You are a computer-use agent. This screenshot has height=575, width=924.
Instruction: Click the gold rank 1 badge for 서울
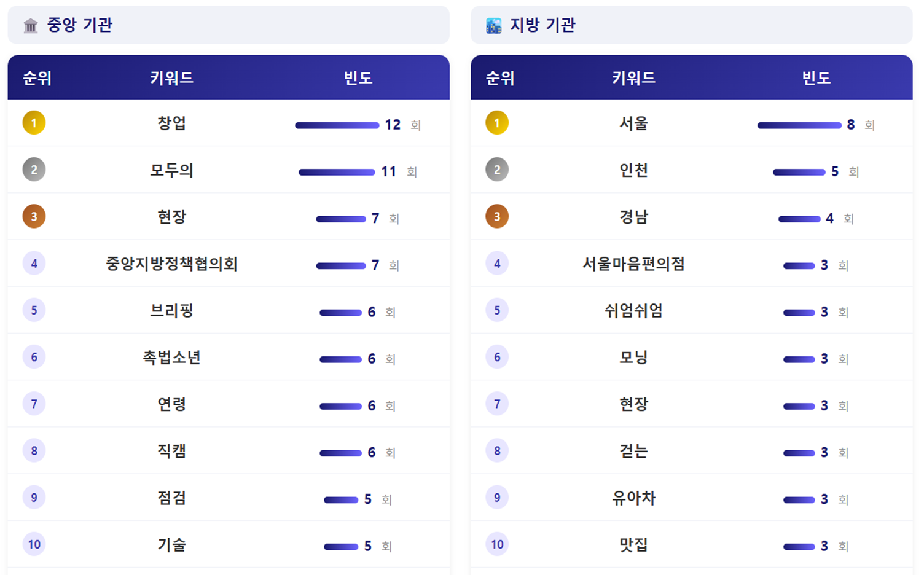click(x=497, y=123)
